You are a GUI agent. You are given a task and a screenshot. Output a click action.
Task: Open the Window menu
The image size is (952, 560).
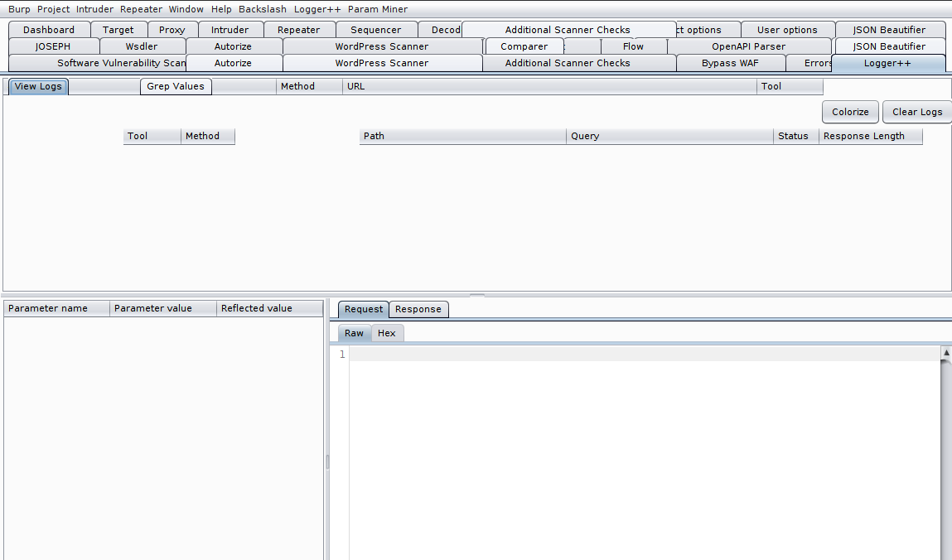coord(186,9)
